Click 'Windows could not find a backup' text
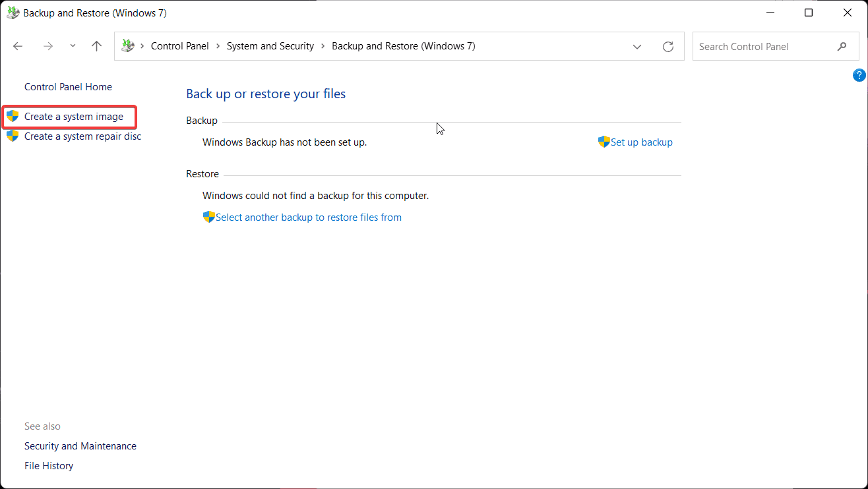This screenshot has width=868, height=489. (316, 196)
